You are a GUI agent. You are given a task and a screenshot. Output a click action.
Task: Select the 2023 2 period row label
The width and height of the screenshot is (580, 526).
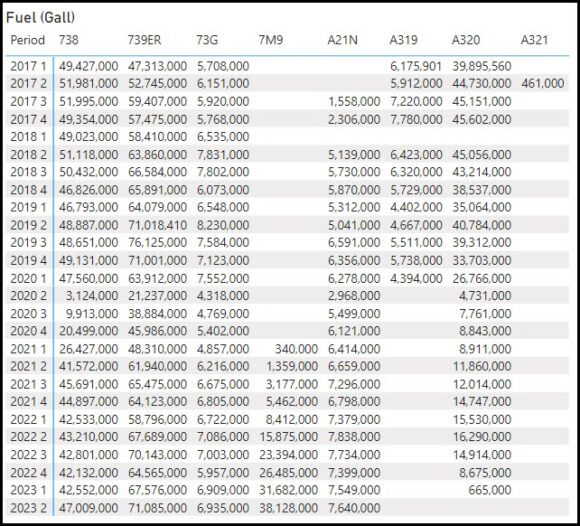click(x=28, y=508)
